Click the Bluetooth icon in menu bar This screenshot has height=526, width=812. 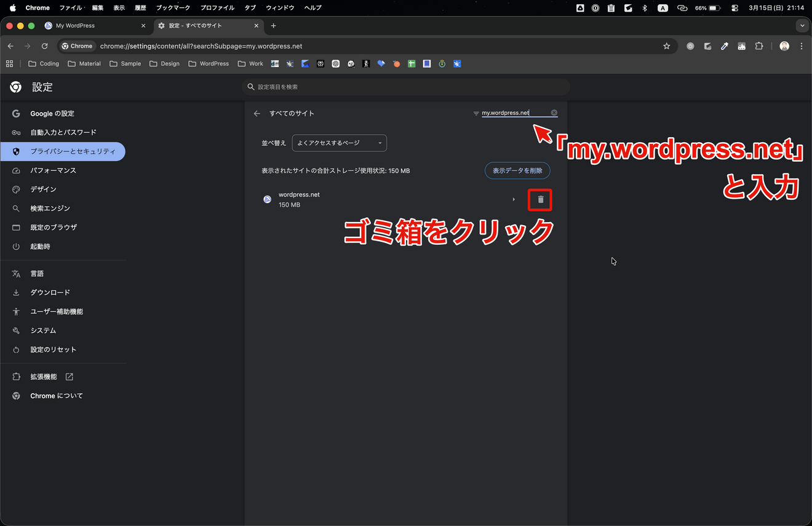point(644,8)
